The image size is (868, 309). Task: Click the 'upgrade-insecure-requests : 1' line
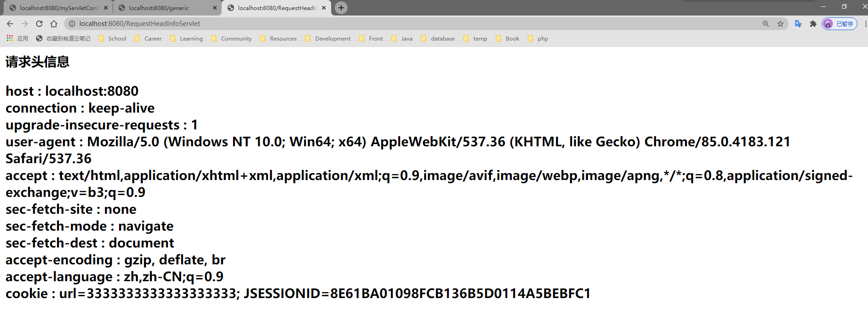point(102,125)
